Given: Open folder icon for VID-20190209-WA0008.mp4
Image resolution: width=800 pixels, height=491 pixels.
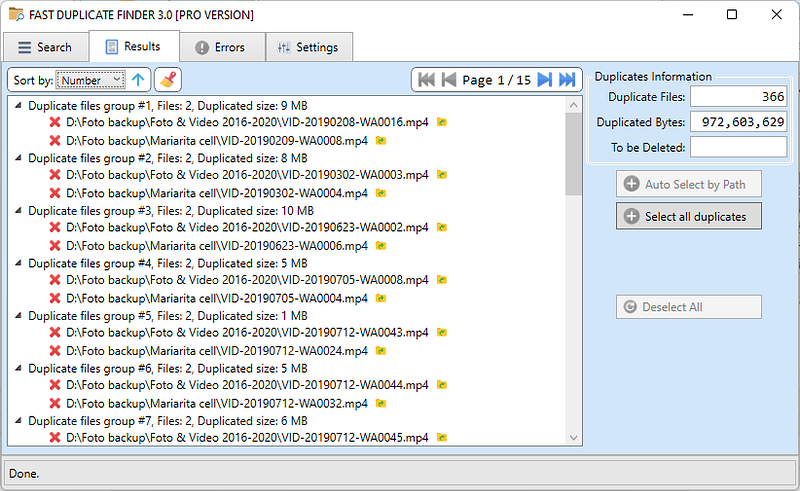Looking at the screenshot, I should pyautogui.click(x=381, y=140).
